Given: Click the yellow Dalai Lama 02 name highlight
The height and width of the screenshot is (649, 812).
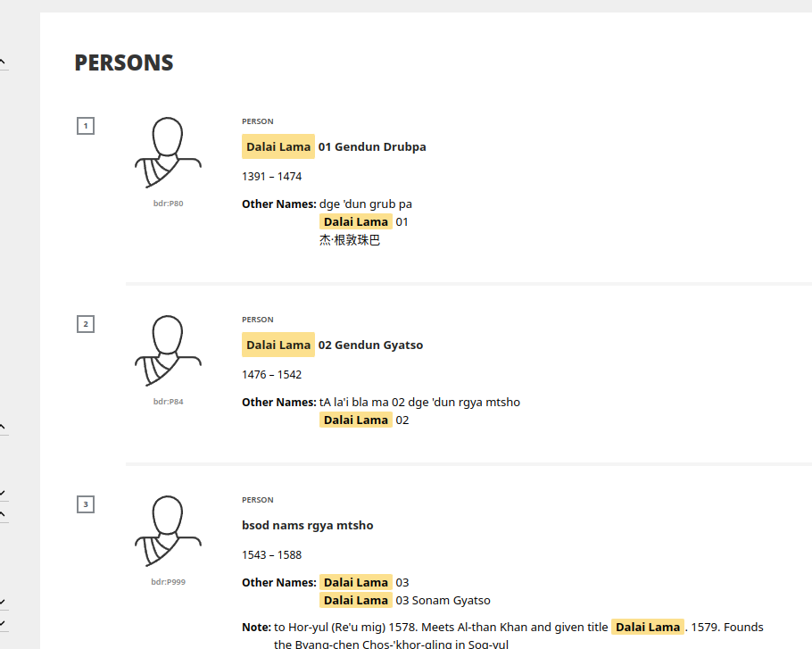Looking at the screenshot, I should [355, 420].
